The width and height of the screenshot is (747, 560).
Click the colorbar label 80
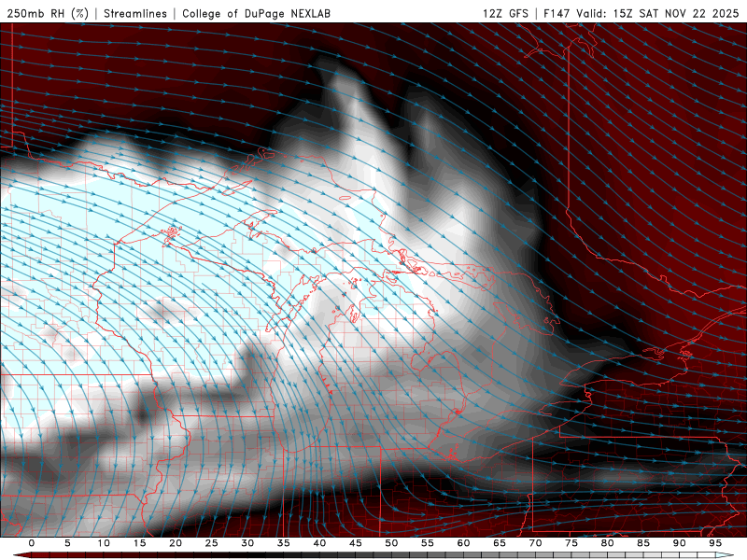click(x=607, y=543)
